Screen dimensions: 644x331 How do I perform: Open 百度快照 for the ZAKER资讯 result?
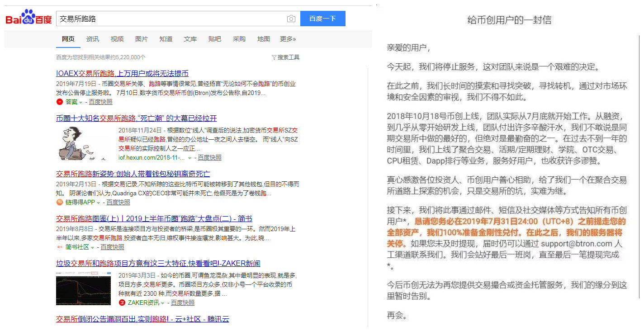[183, 303]
